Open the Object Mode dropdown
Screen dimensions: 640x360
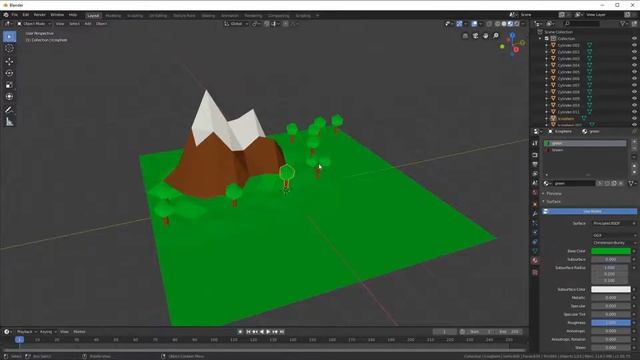(x=34, y=24)
